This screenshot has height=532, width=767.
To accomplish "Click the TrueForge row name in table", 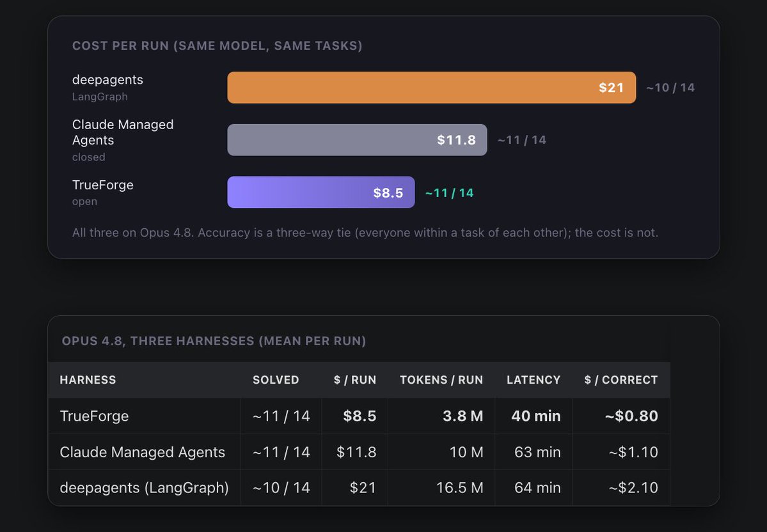I will (94, 416).
